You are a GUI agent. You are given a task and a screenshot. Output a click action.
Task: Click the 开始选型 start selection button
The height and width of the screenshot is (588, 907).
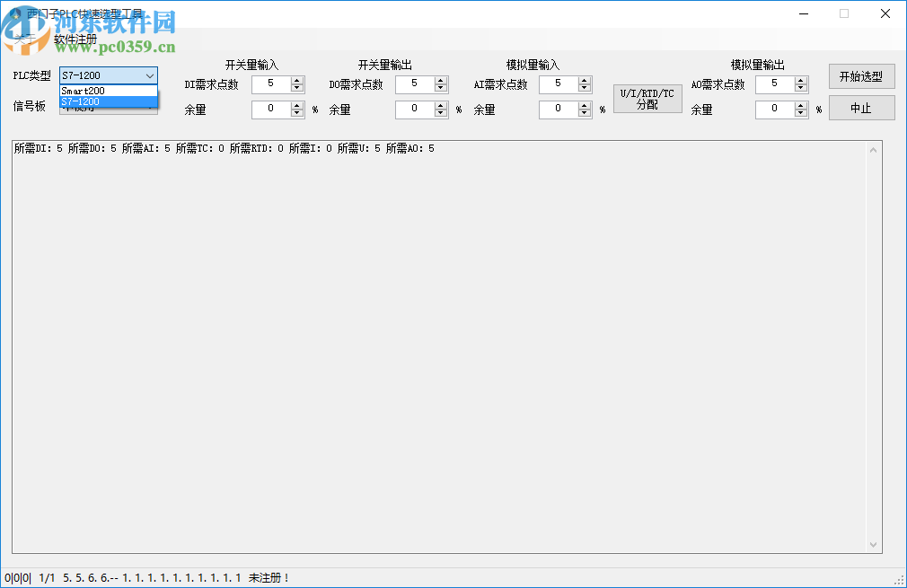coord(860,76)
